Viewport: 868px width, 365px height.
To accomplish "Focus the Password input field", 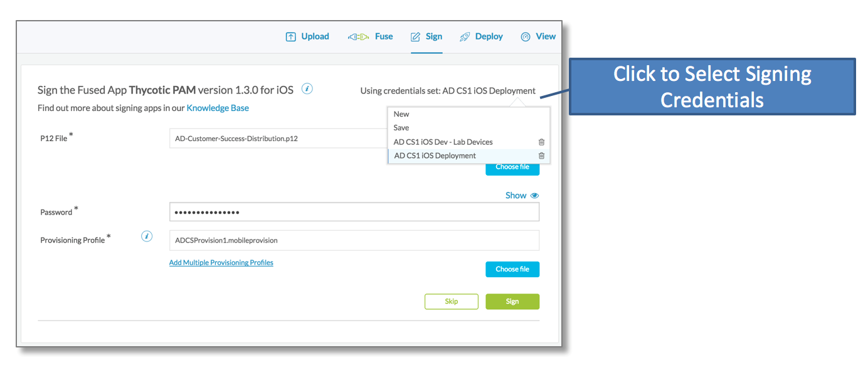I will (x=354, y=212).
